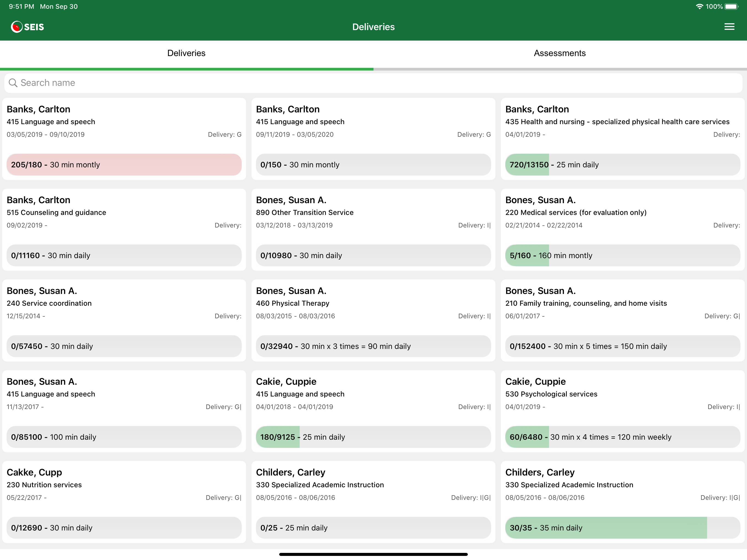Click the date range 08/03/2015 - 08/03/2016

(296, 316)
